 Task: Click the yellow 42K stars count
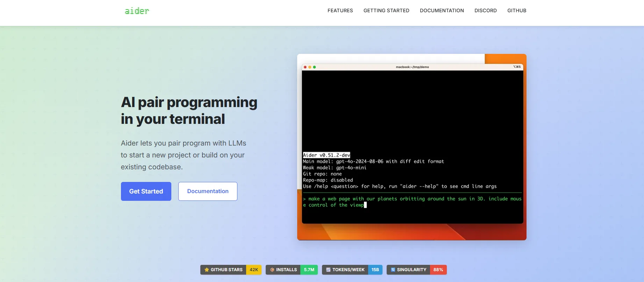tap(254, 270)
